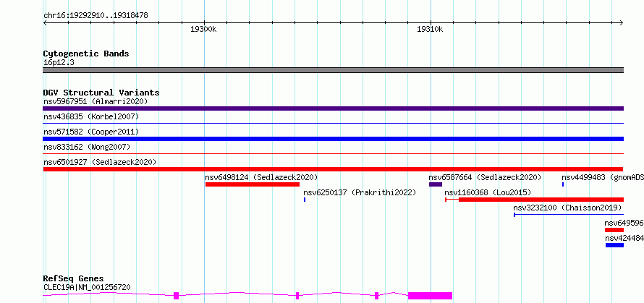
Task: Open nsv5967951 (Almarri2020) variant label
Action: tap(96, 101)
